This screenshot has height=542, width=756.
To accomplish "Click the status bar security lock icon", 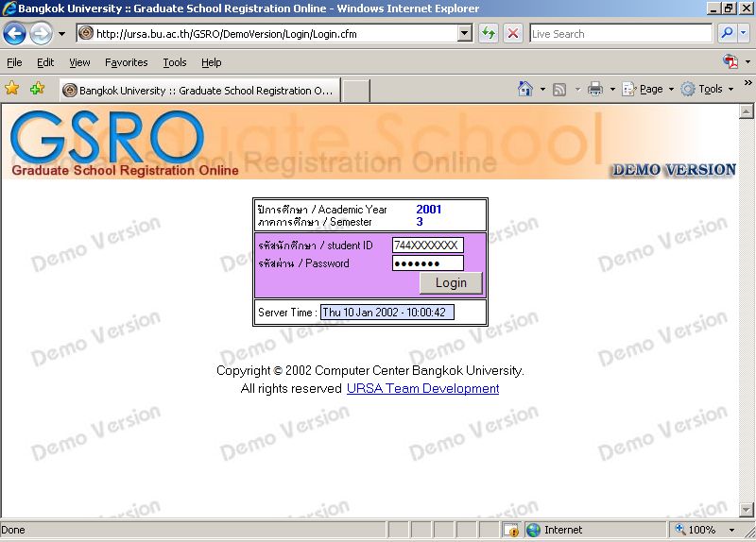I will tap(510, 530).
